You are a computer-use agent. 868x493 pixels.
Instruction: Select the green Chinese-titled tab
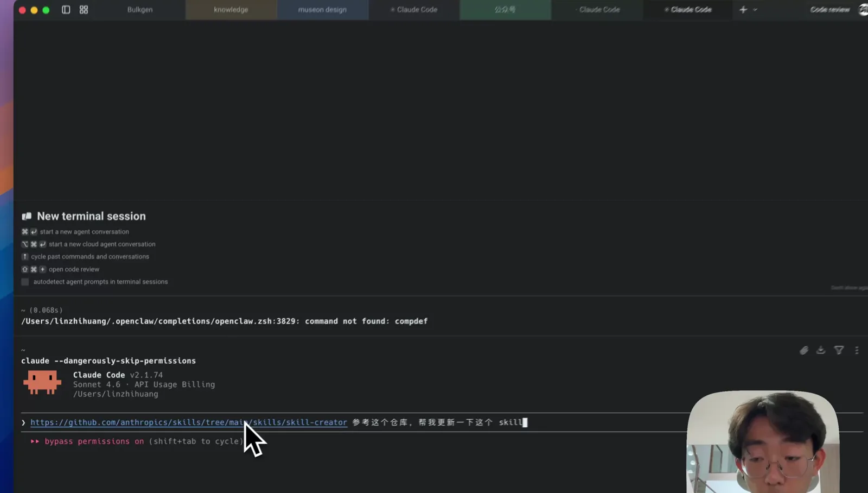[505, 10]
